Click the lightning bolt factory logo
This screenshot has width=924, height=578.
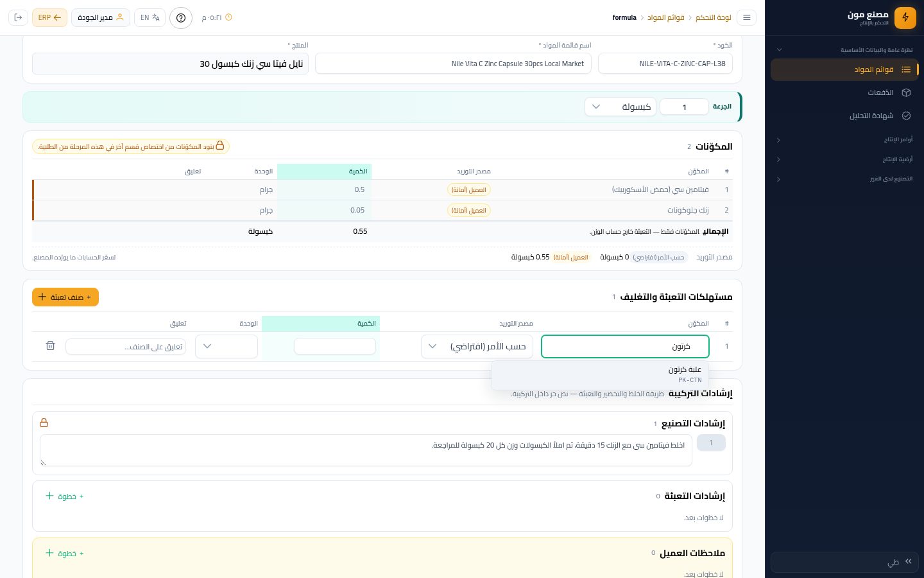pyautogui.click(x=905, y=17)
